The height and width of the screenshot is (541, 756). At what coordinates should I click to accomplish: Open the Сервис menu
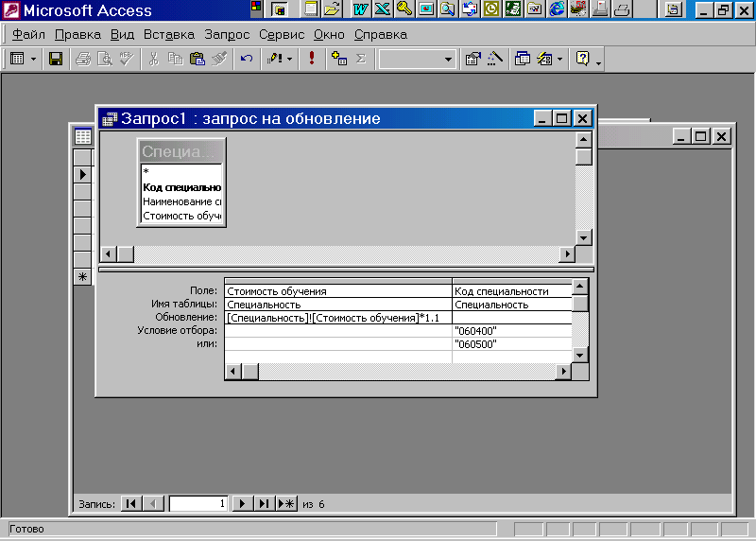point(282,35)
